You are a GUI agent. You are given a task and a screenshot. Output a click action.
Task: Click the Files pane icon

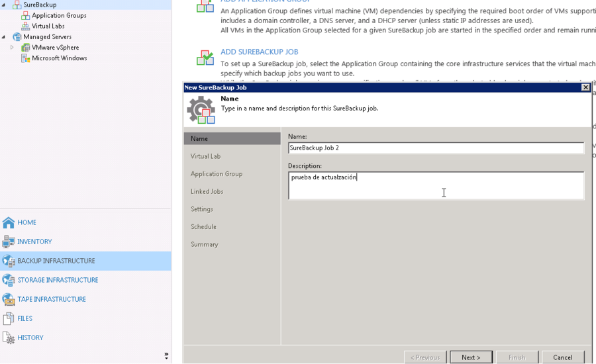tap(9, 319)
